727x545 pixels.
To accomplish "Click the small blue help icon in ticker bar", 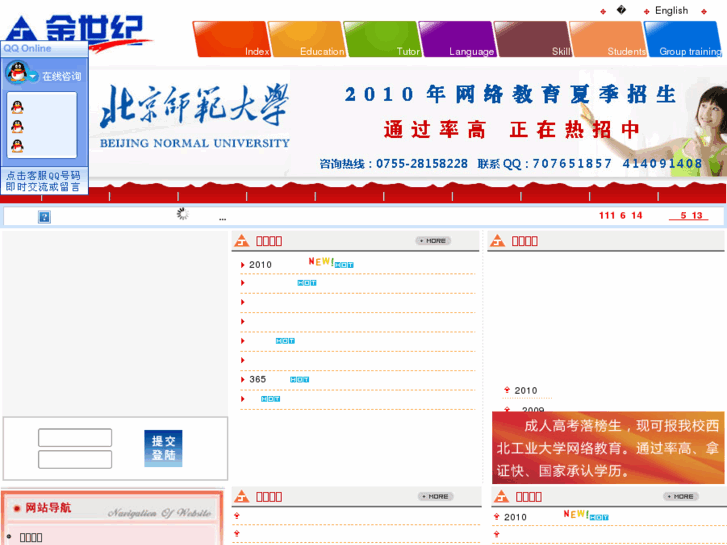I will point(45,217).
